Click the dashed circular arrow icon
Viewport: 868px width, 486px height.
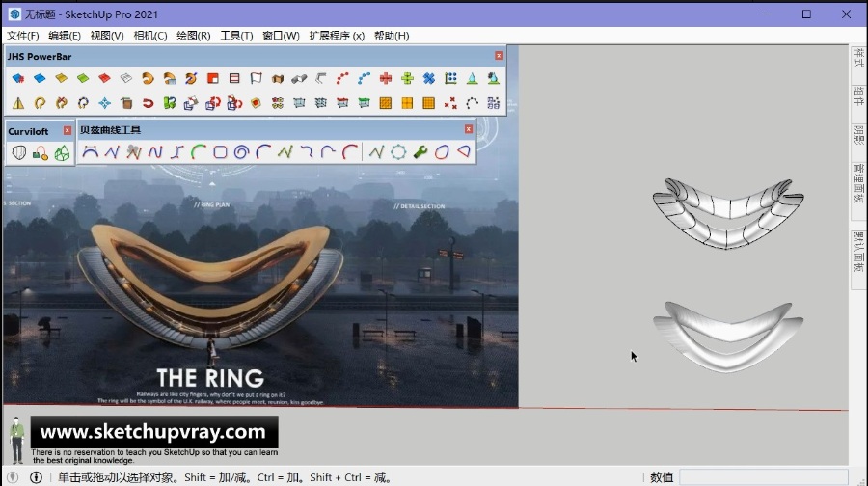click(x=83, y=103)
